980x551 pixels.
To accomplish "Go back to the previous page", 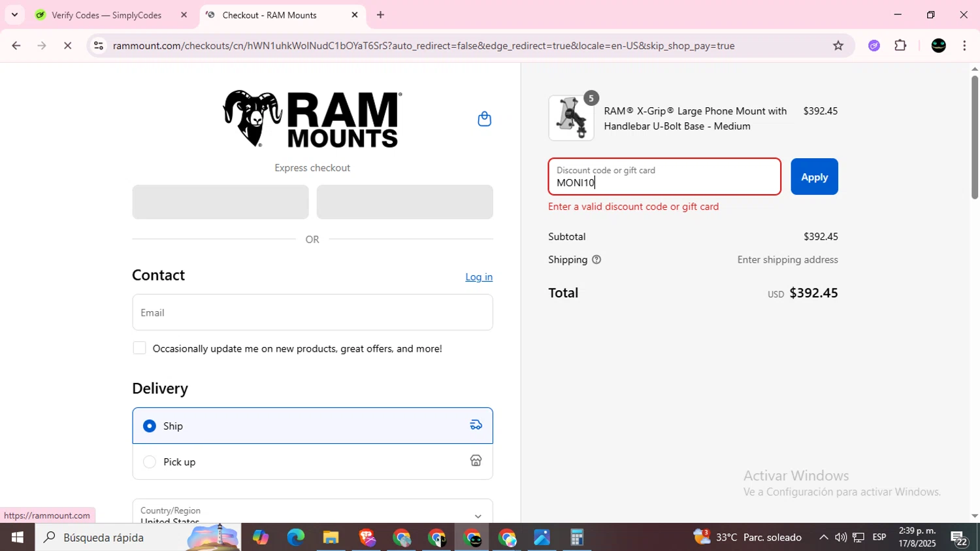I will tap(16, 45).
